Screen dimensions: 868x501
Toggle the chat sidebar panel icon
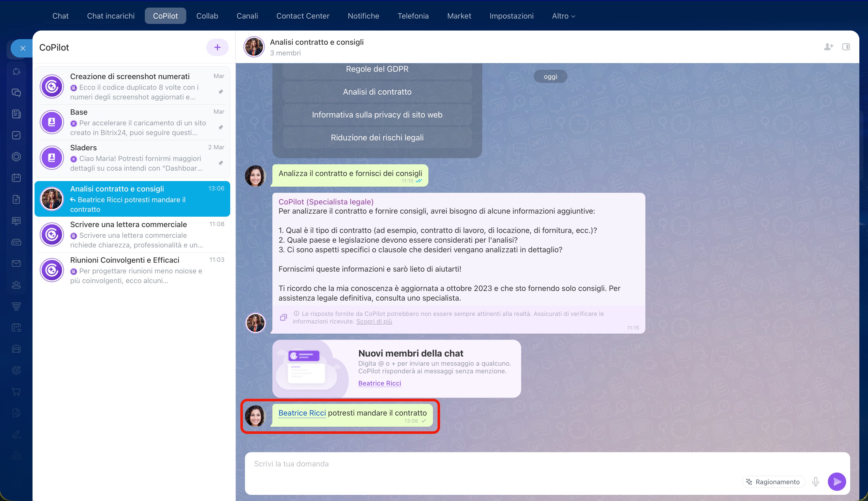click(x=846, y=47)
